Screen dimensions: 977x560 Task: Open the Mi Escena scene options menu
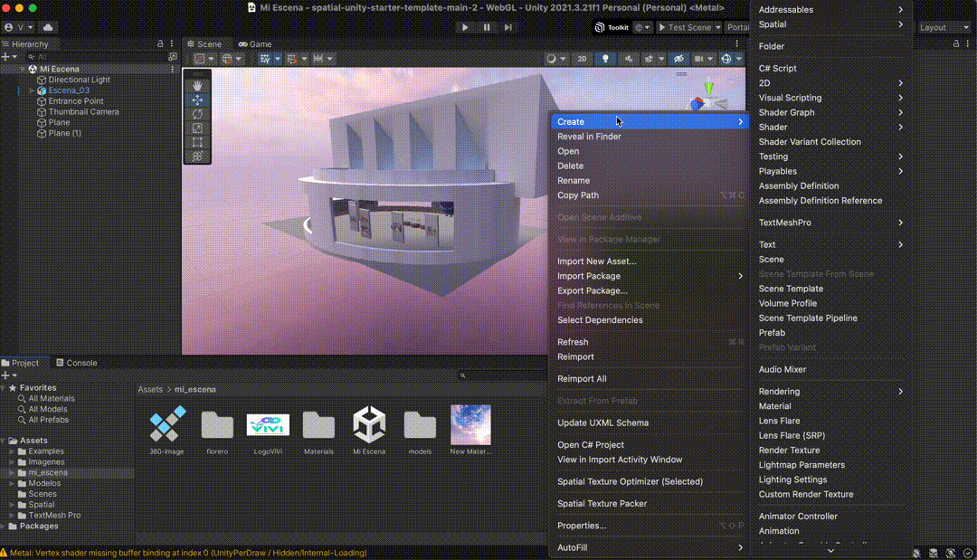point(173,69)
